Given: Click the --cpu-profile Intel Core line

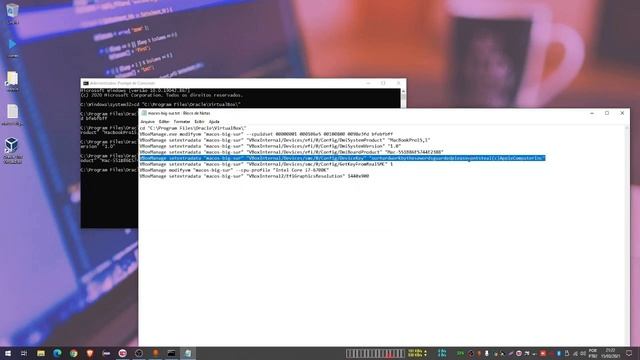Looking at the screenshot, I should (x=234, y=170).
